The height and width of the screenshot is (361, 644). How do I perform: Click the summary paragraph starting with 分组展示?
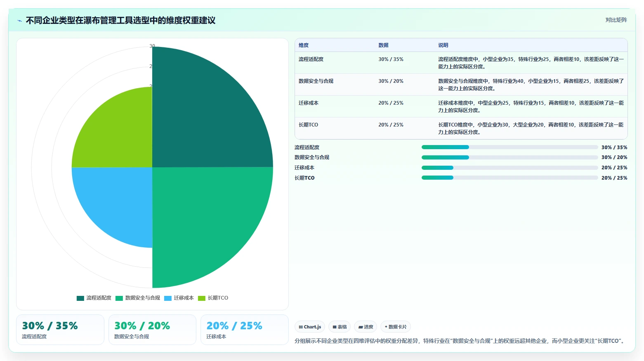tap(461, 341)
